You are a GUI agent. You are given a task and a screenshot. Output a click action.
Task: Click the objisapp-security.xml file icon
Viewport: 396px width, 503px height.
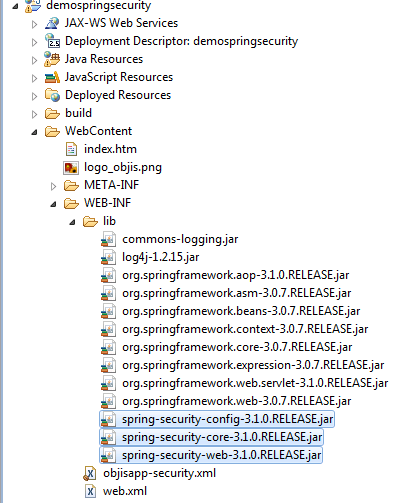[x=90, y=474]
